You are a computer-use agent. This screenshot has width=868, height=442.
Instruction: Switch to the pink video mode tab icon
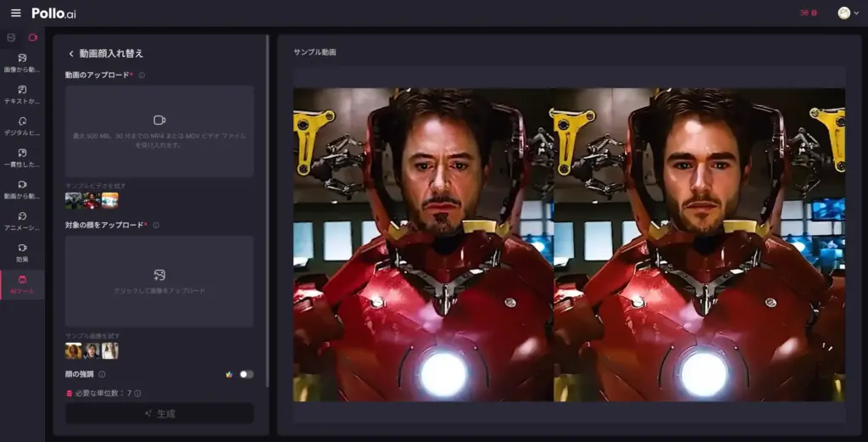33,37
